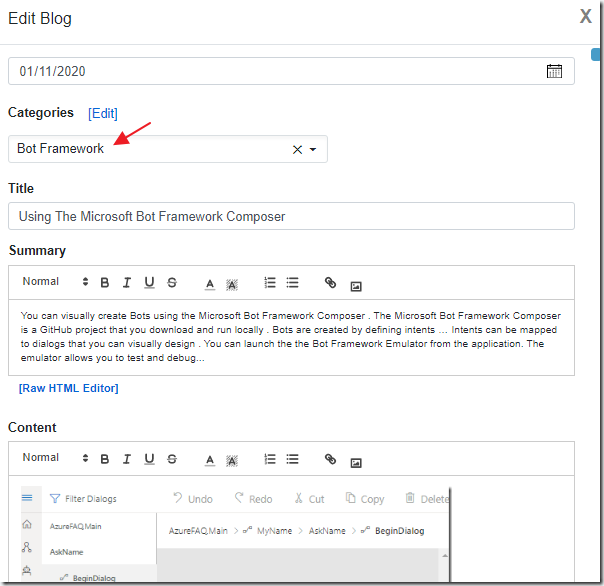This screenshot has width=604, height=586.
Task: Toggle strikethrough in the Content editor
Action: coord(172,459)
